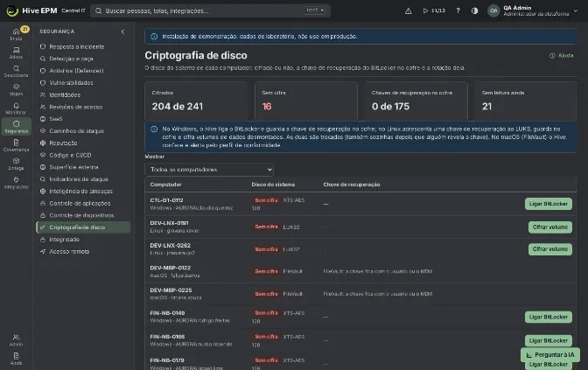Open the Admin icon at the rail bottom

16,340
